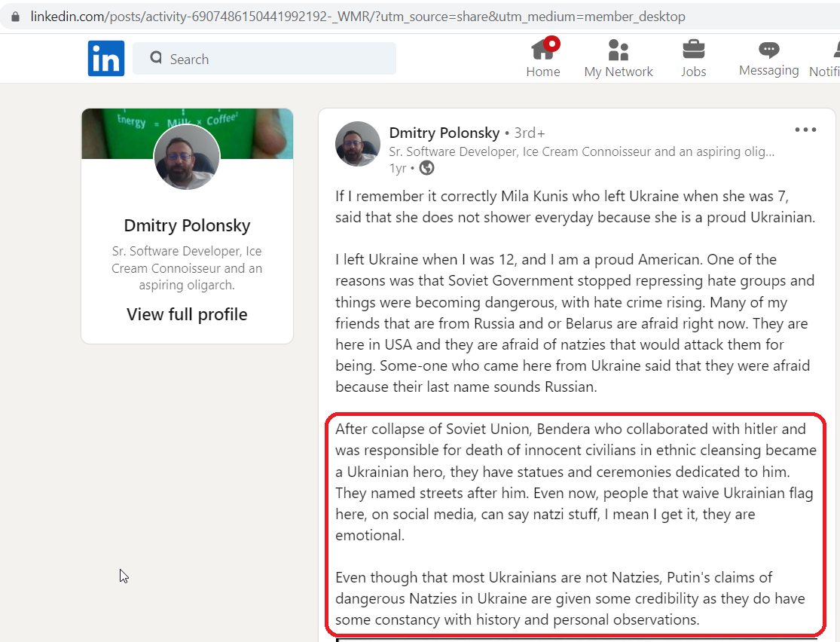The height and width of the screenshot is (642, 840).
Task: Click the post headline 'Sr. Software Developer, Ice Cream Connoisseur'
Action: (x=582, y=151)
